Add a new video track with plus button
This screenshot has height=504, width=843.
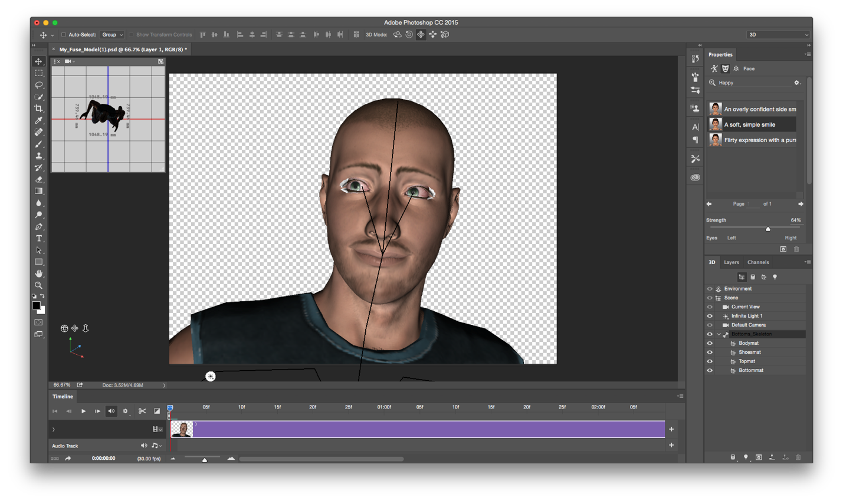[x=671, y=429]
